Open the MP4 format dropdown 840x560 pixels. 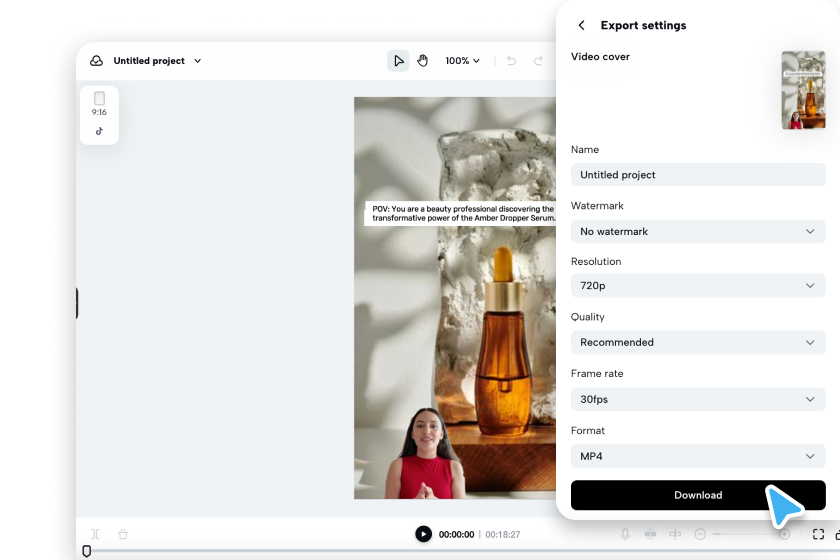tap(698, 456)
